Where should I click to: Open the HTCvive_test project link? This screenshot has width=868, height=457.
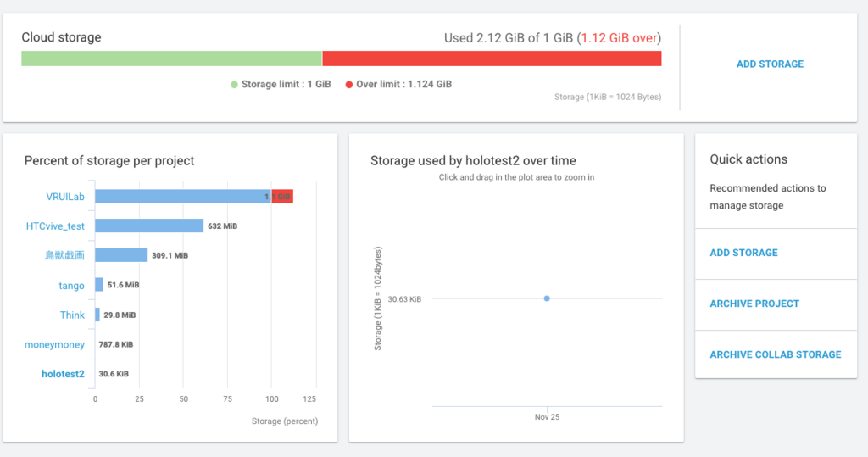(55, 226)
